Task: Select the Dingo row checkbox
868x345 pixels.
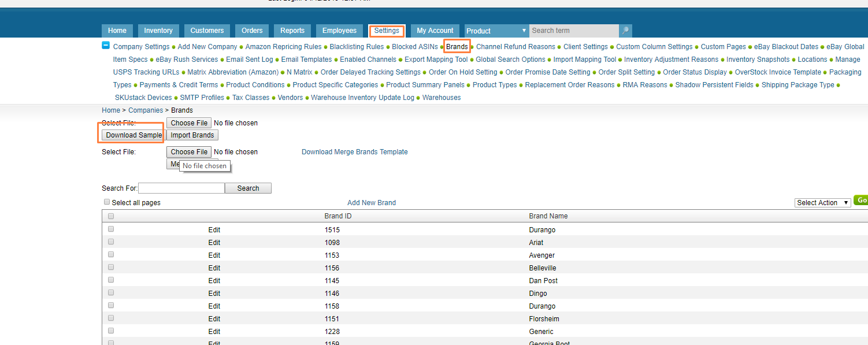Action: 111,292
